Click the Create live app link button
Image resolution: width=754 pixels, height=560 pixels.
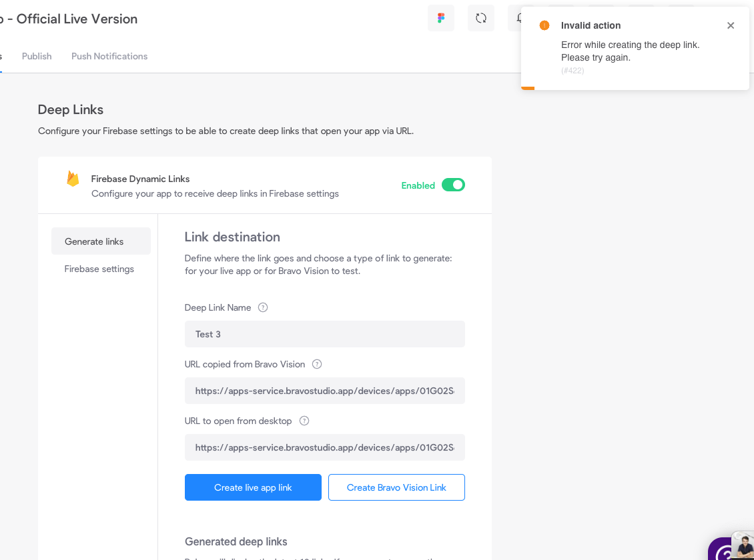253,487
